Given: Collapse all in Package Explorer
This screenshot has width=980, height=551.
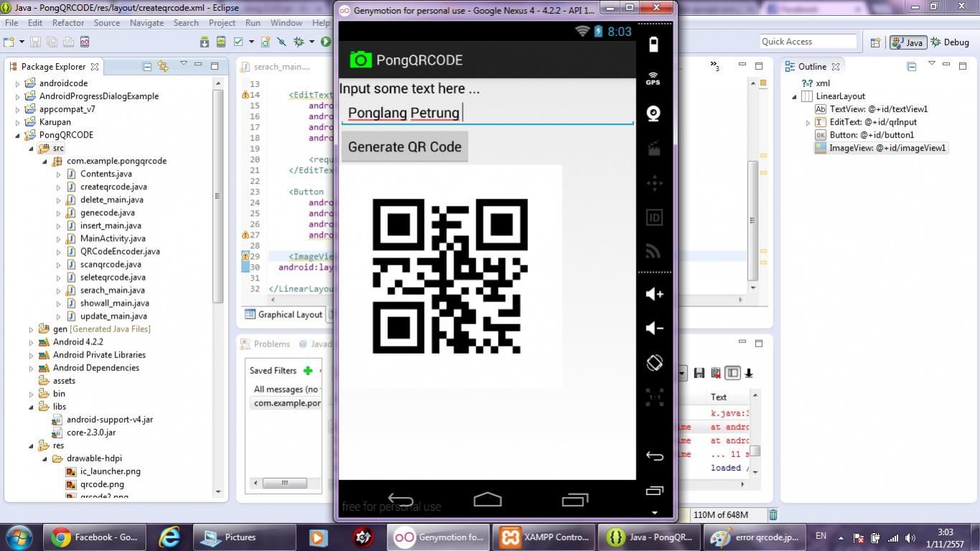Looking at the screenshot, I should [x=147, y=66].
